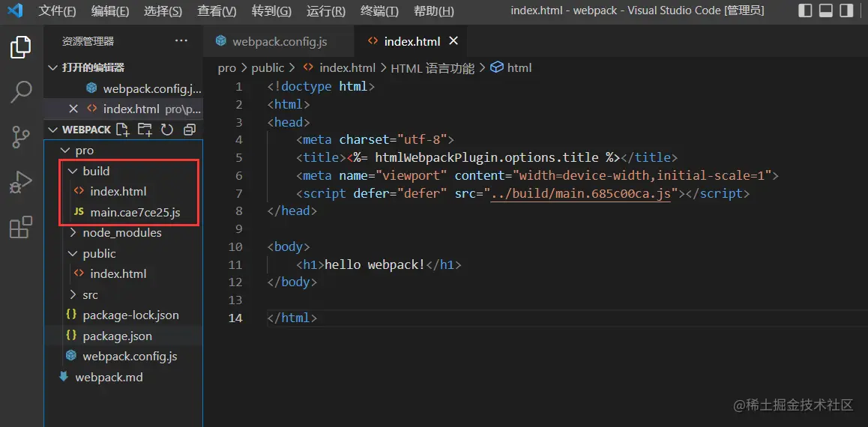Screen dimensions: 868x427
Task: Click htmlWebpackPlugin.options.title expression
Action: 483,157
